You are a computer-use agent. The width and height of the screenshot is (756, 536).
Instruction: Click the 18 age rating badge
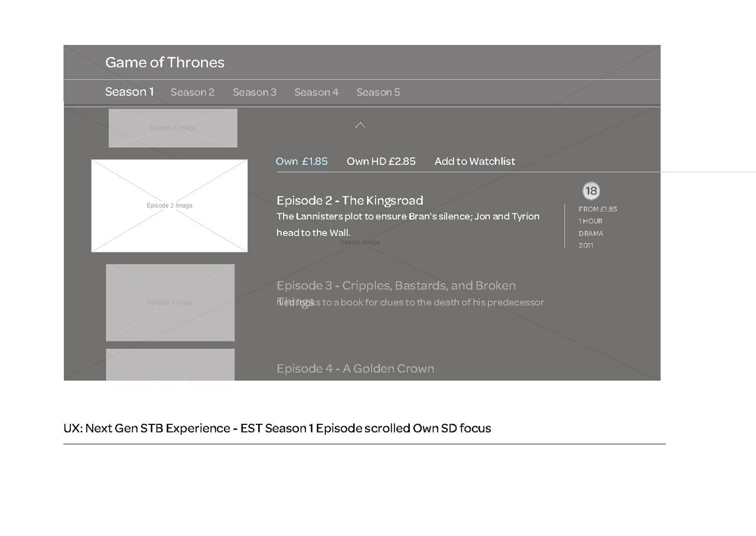click(591, 191)
